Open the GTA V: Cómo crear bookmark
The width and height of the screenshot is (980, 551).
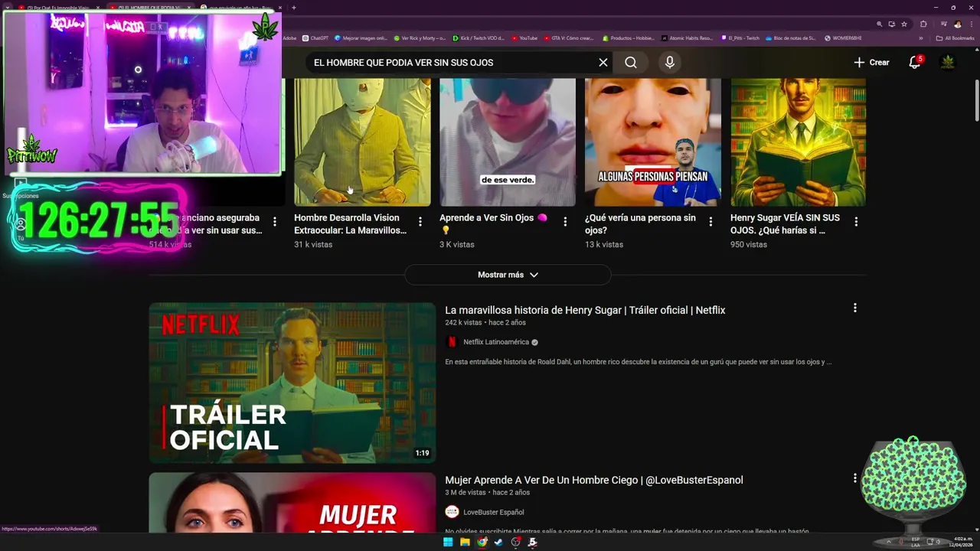(569, 38)
